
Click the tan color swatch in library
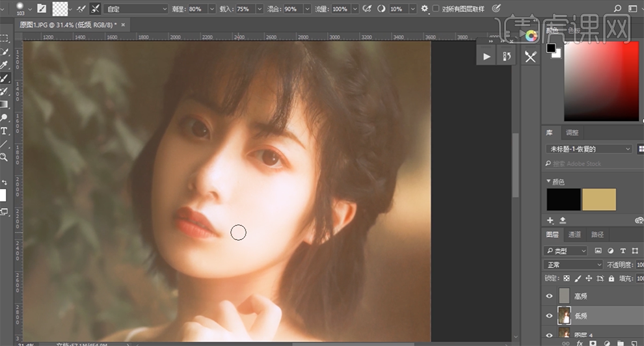coord(598,200)
